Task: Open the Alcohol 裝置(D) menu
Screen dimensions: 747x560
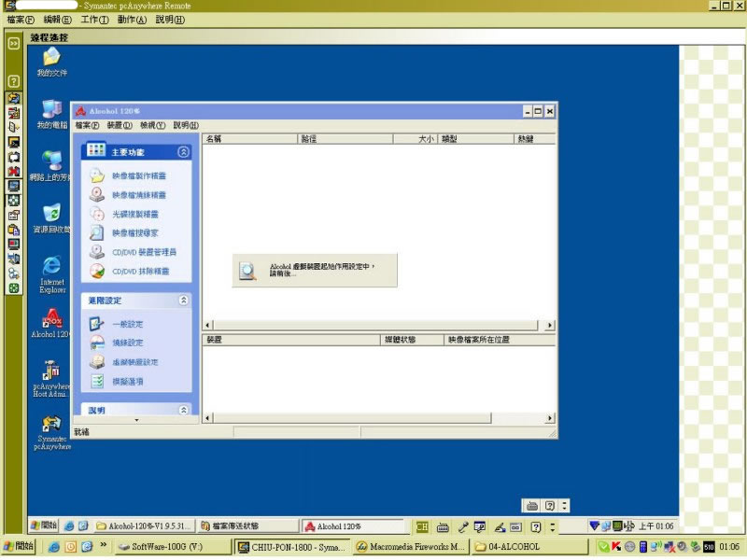Action: (120, 125)
